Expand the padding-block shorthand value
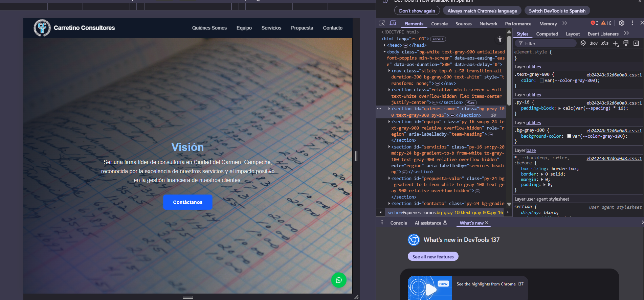 click(x=559, y=109)
